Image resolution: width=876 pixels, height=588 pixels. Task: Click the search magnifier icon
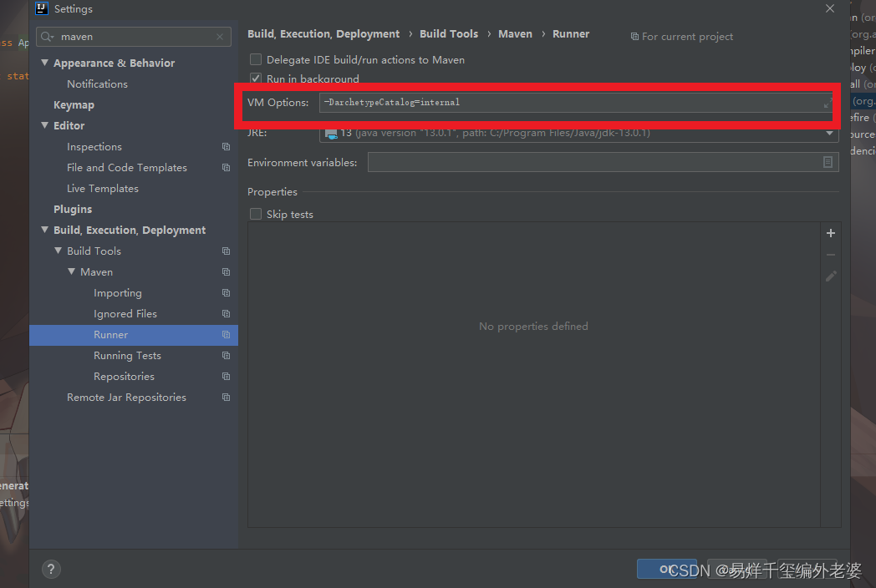(x=47, y=37)
